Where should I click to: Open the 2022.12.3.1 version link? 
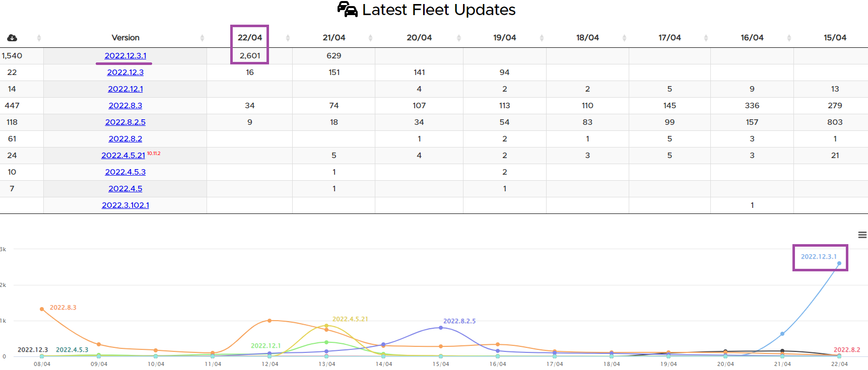pyautogui.click(x=125, y=56)
